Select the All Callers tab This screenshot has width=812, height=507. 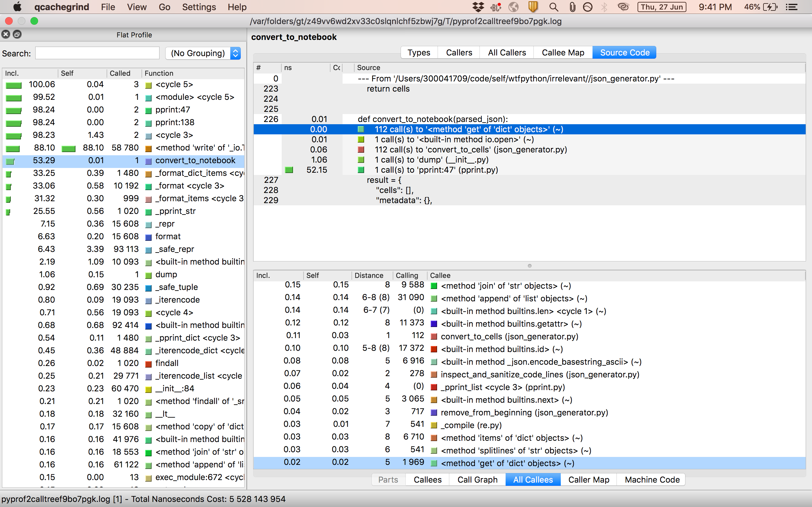(507, 53)
